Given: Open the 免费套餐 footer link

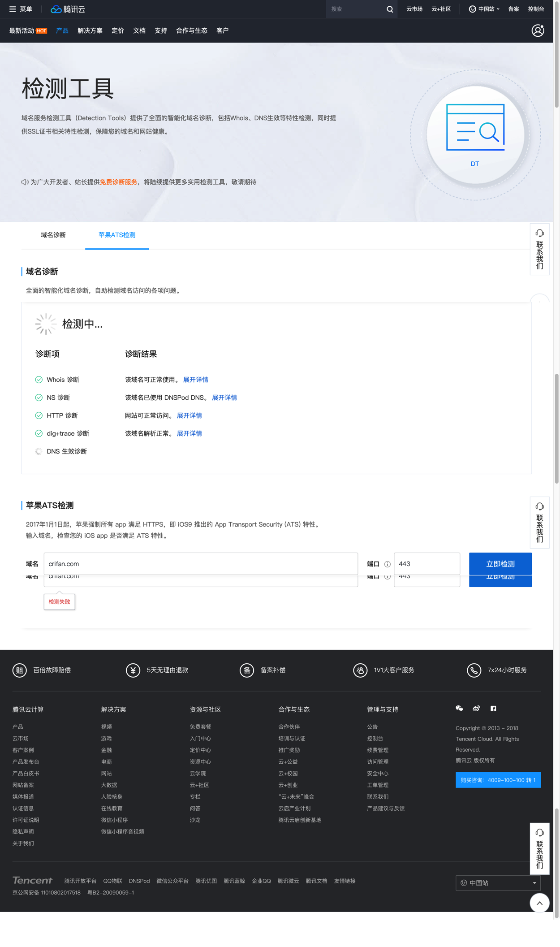Looking at the screenshot, I should [x=200, y=726].
